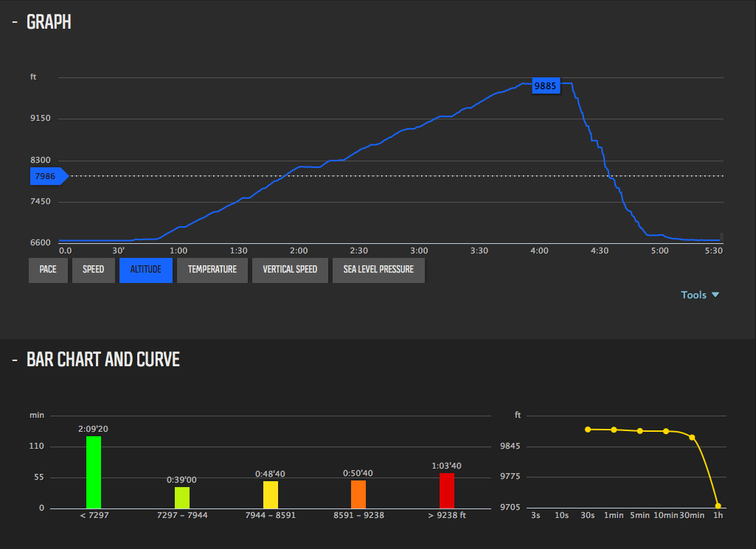
Task: Select the green bar below 7297
Action: click(x=94, y=472)
